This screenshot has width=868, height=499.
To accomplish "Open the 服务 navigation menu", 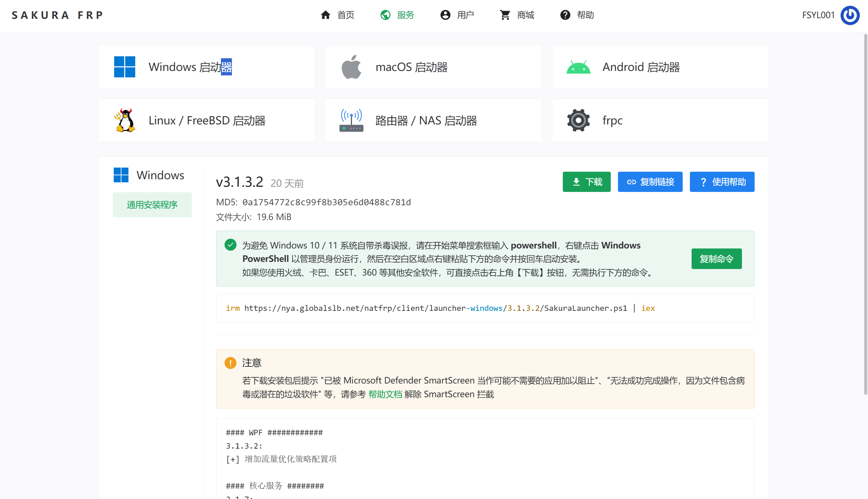I will 406,15.
